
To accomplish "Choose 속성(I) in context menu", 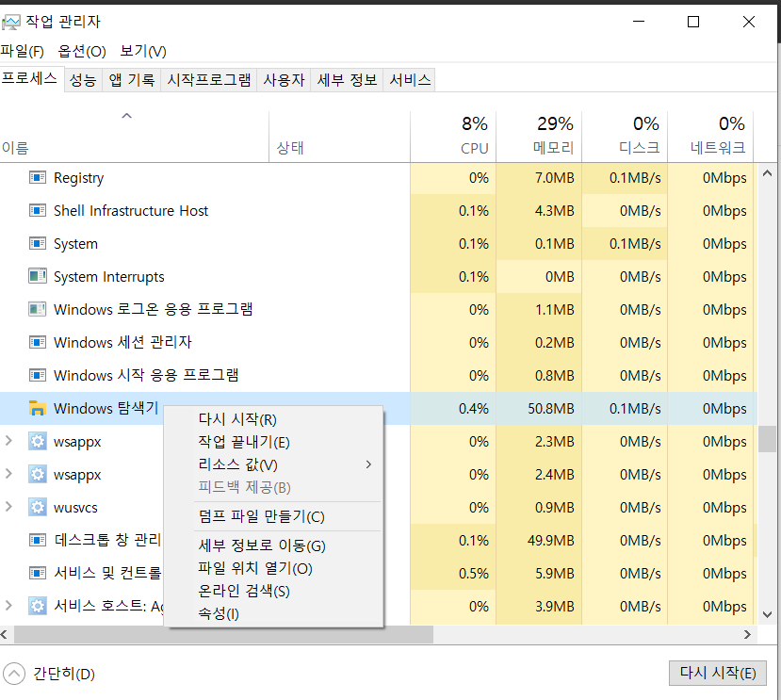I will [273, 614].
